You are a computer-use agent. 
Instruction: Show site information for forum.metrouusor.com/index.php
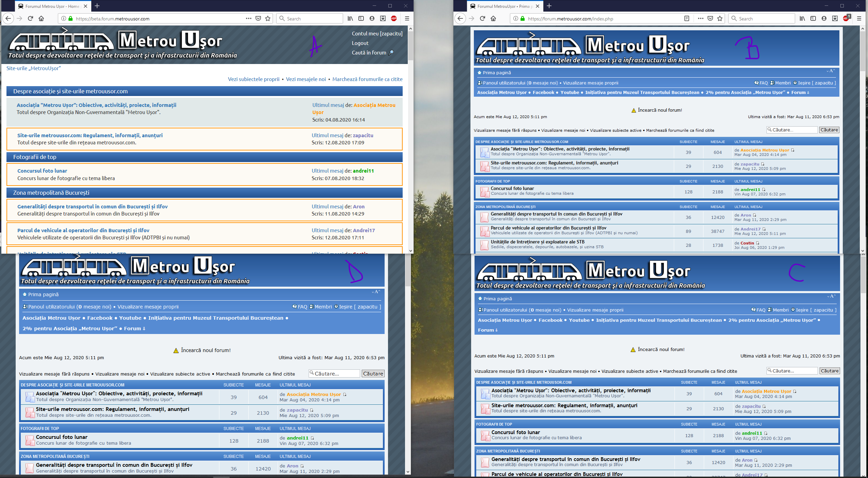(x=516, y=18)
